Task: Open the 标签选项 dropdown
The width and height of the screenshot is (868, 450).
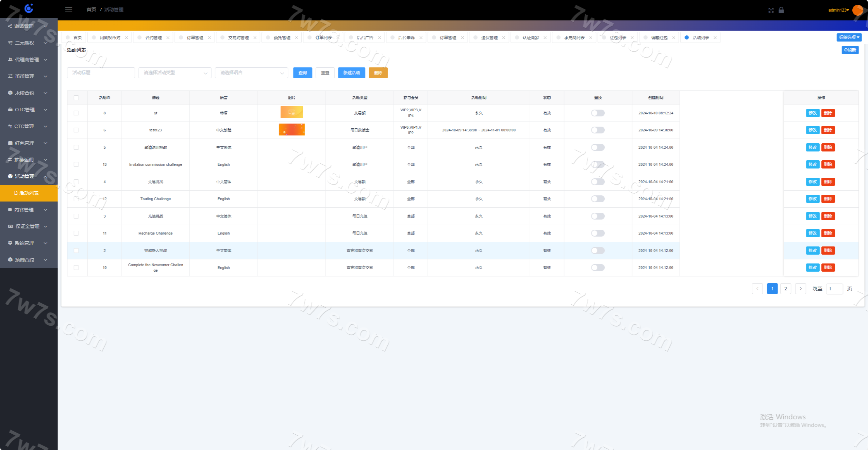Action: pos(849,37)
